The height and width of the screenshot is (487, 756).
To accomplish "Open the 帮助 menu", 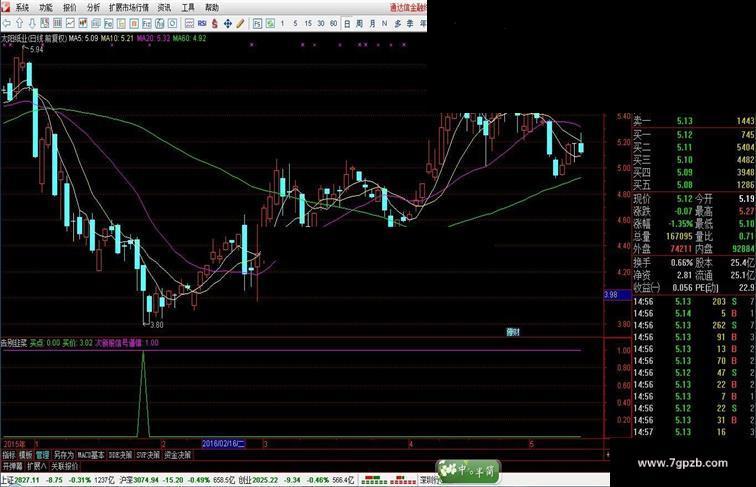I will point(212,7).
